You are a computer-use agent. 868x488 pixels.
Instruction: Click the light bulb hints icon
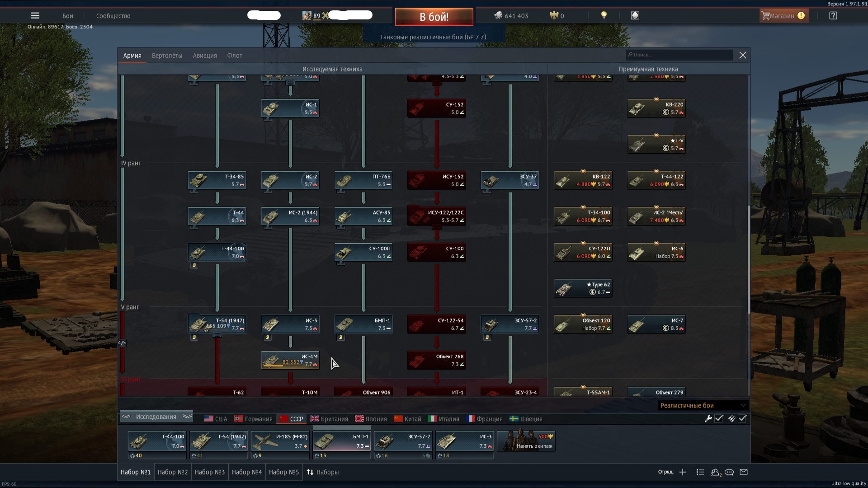point(604,15)
